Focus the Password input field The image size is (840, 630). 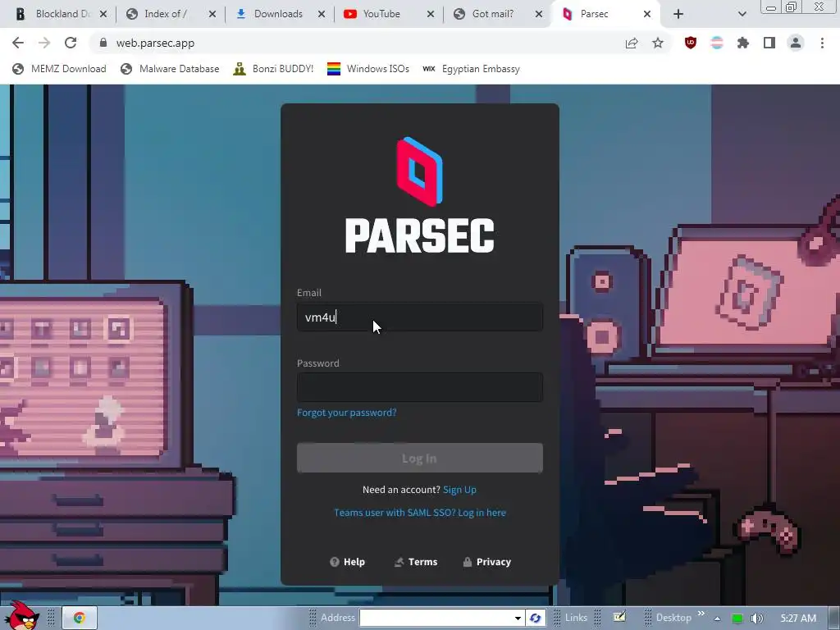click(419, 387)
